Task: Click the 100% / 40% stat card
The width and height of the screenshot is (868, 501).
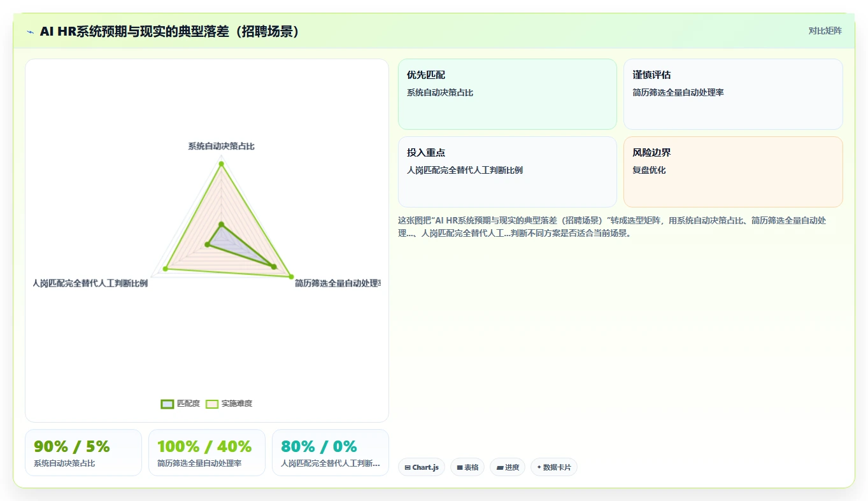Action: [x=207, y=453]
